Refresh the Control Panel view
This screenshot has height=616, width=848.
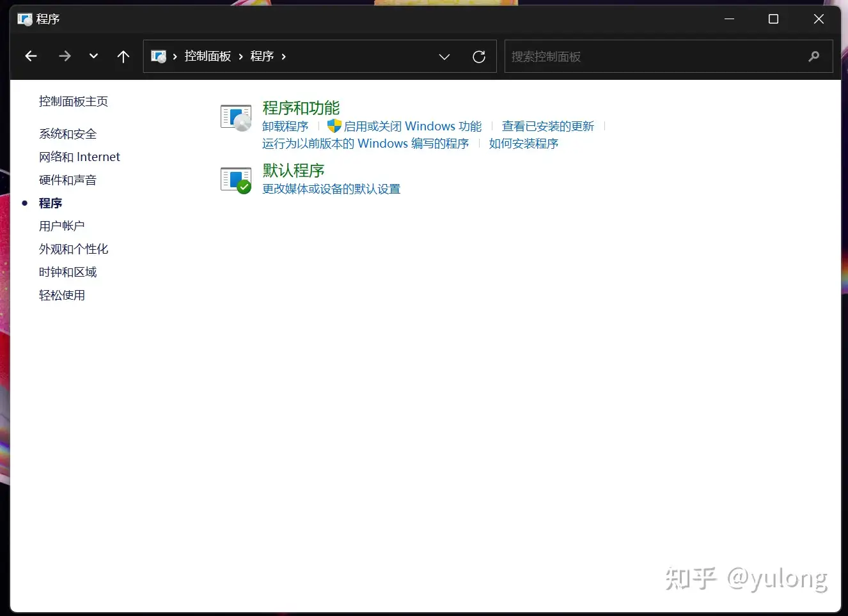[x=479, y=57]
